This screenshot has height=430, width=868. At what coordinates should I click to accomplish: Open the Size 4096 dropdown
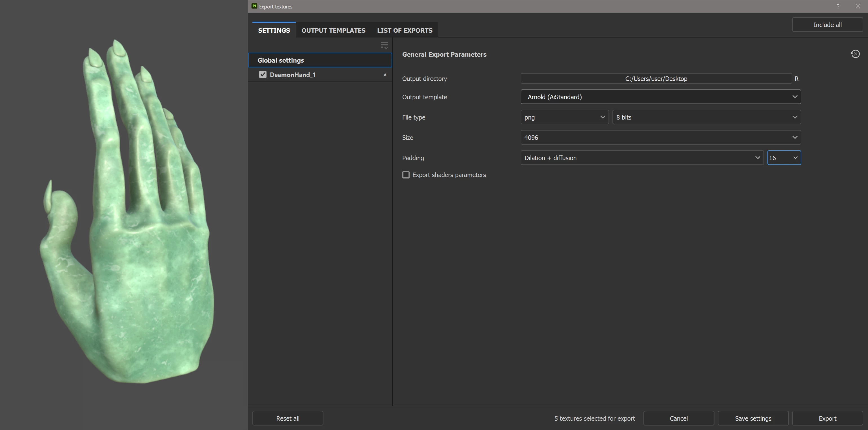tap(660, 137)
